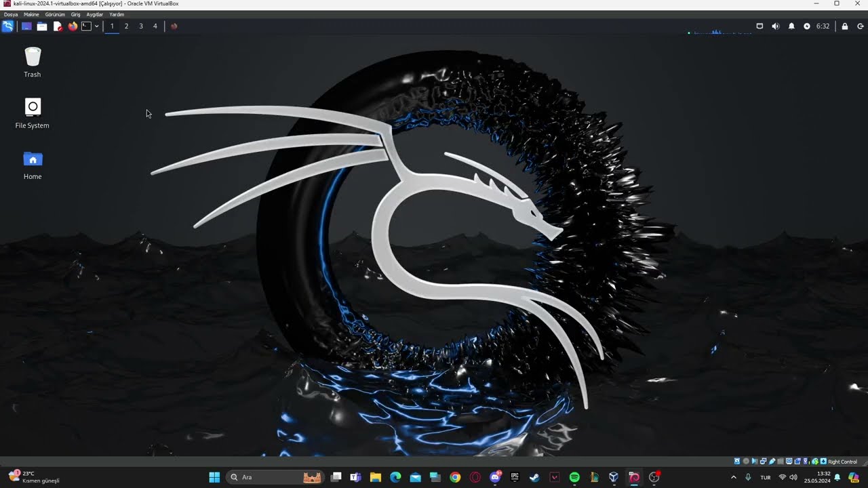Click the power manager icon in Kali panel

[807, 26]
